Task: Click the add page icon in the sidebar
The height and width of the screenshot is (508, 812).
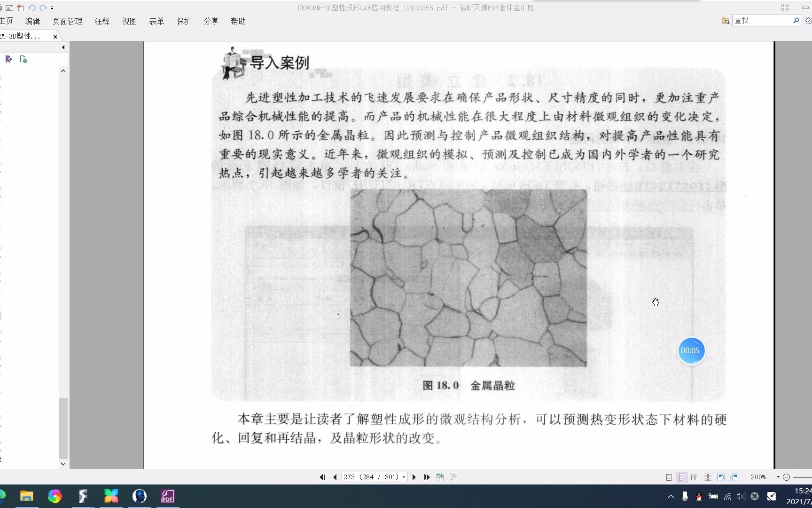Action: [23, 59]
